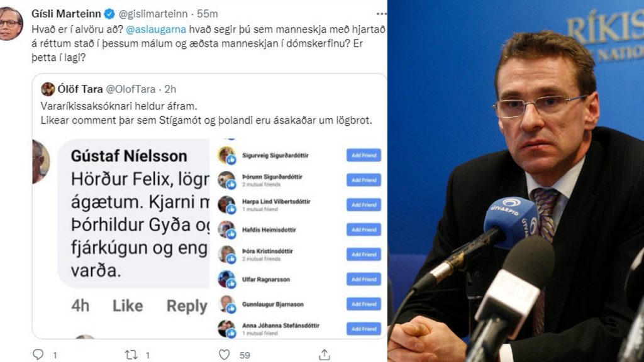Image resolution: width=644 pixels, height=362 pixels.
Task: Open Ólöf Tara's small profile picture
Action: 48,89
